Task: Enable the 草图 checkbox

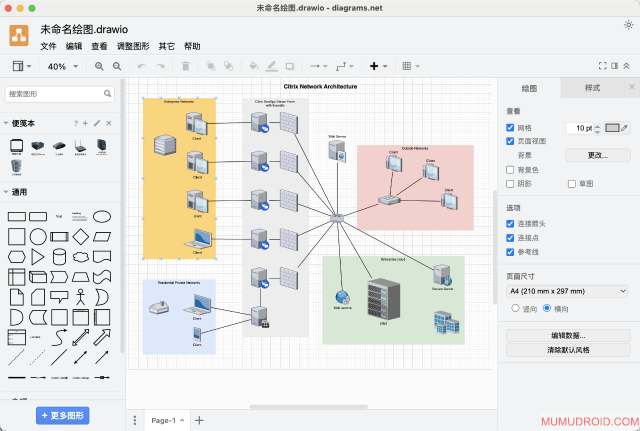Action: [572, 184]
